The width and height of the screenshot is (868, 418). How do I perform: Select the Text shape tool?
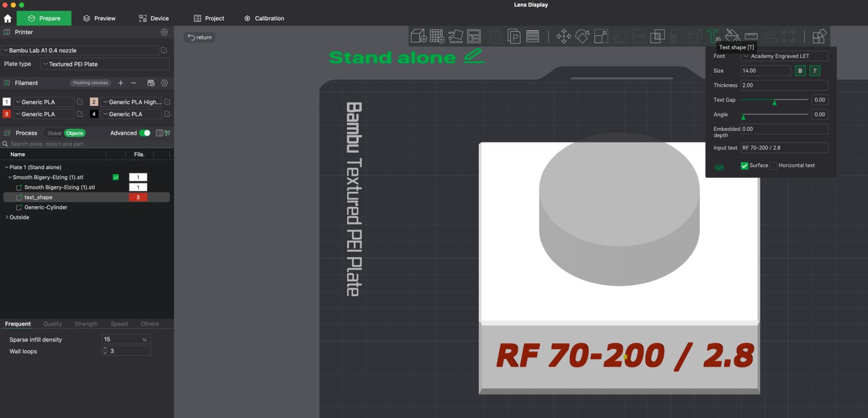click(x=713, y=36)
